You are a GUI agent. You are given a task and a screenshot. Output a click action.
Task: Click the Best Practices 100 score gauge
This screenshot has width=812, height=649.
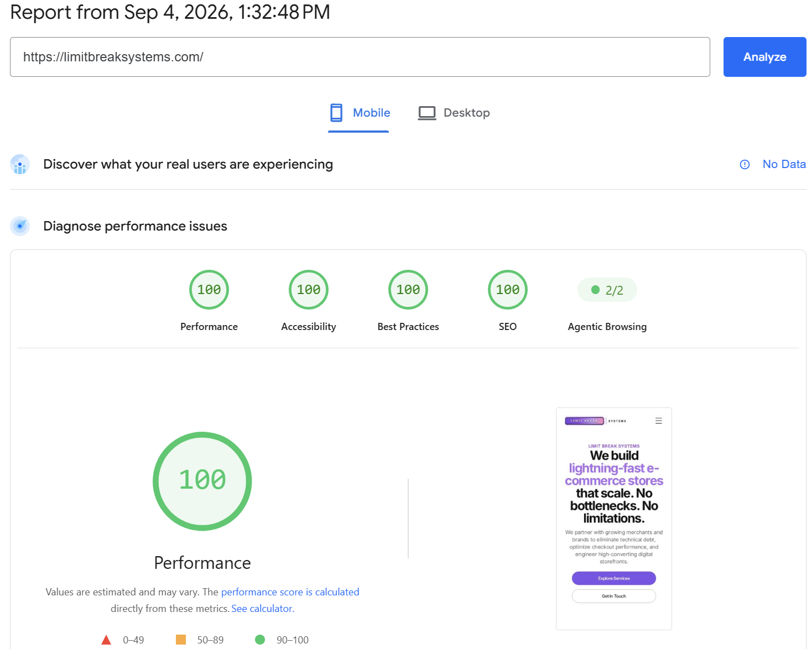point(408,290)
